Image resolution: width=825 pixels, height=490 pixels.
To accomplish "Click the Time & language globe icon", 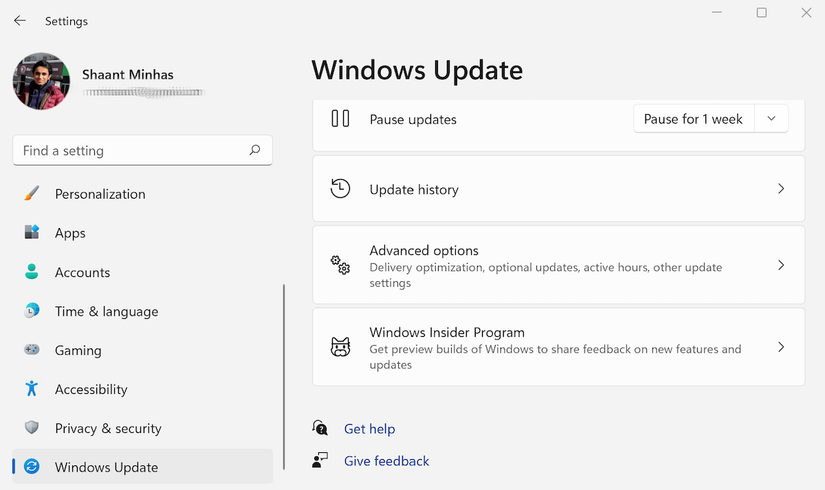I will [32, 311].
